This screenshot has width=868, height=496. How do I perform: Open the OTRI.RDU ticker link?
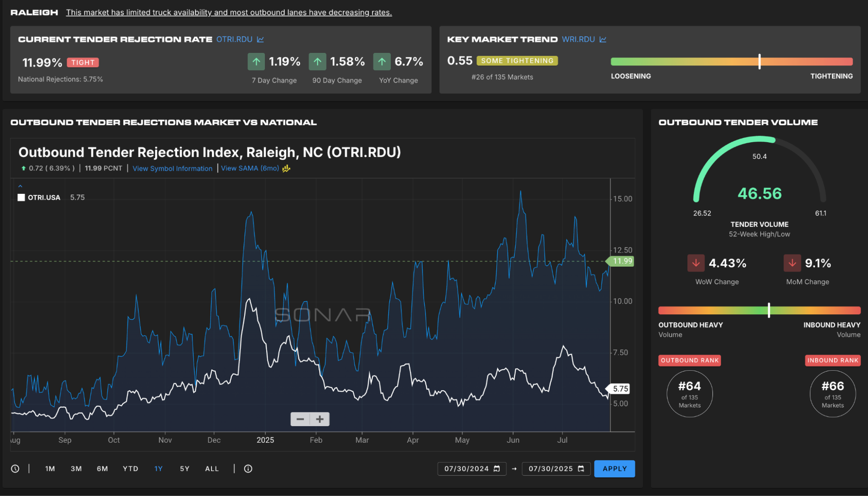point(234,39)
